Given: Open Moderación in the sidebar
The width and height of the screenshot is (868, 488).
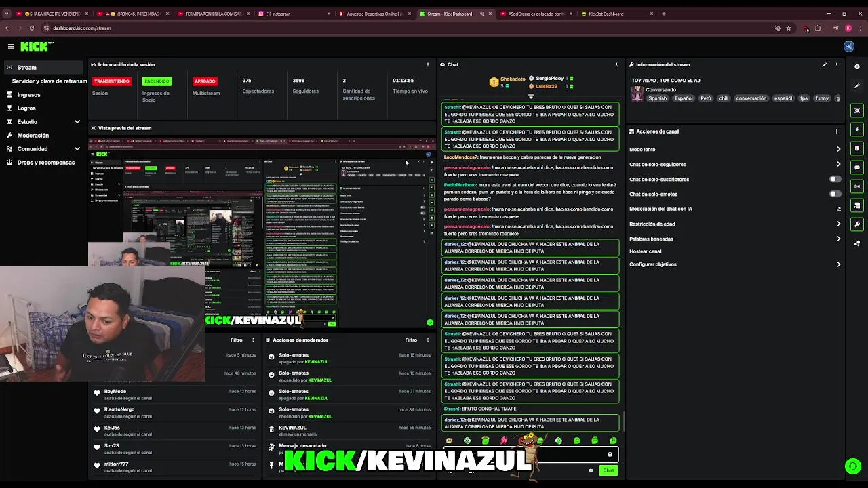Looking at the screenshot, I should click(33, 135).
